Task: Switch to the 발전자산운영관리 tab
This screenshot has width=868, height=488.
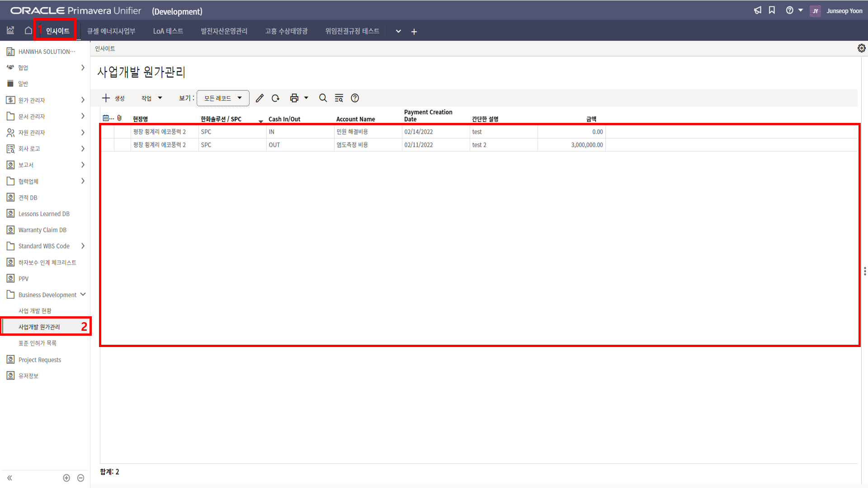Action: click(224, 31)
